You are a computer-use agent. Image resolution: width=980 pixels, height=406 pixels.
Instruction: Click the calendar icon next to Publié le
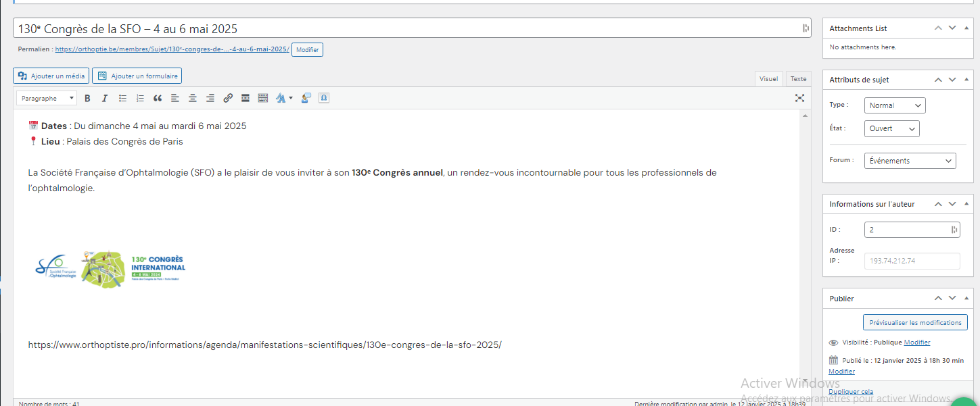tap(833, 360)
